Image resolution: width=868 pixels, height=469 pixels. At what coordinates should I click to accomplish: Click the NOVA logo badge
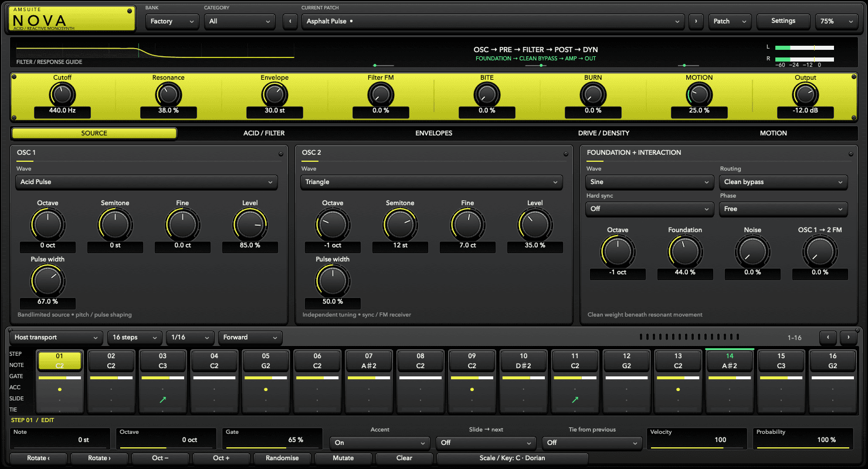(72, 19)
